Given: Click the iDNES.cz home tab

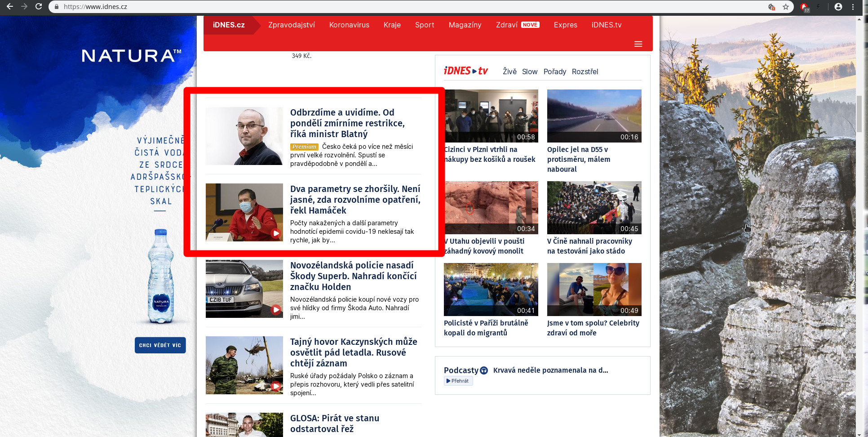Looking at the screenshot, I should click(229, 25).
